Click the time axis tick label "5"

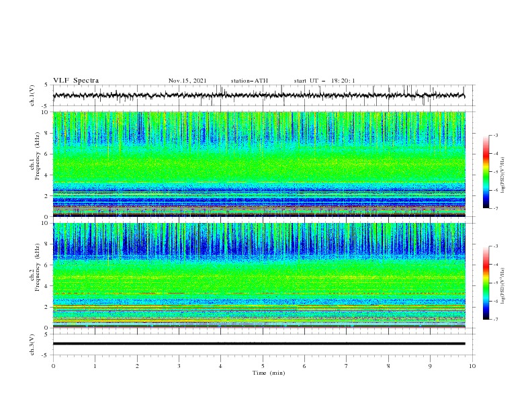pyautogui.click(x=263, y=366)
